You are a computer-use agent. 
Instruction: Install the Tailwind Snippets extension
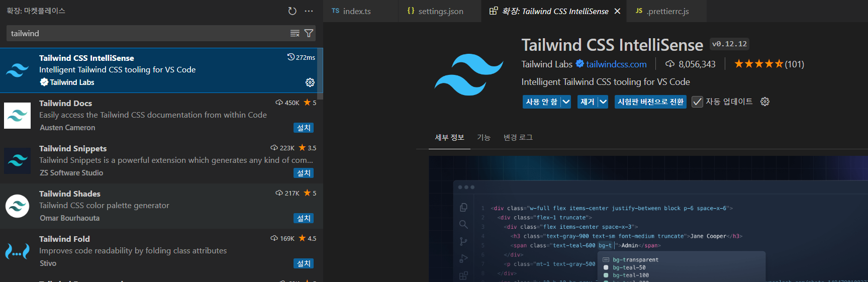(304, 173)
